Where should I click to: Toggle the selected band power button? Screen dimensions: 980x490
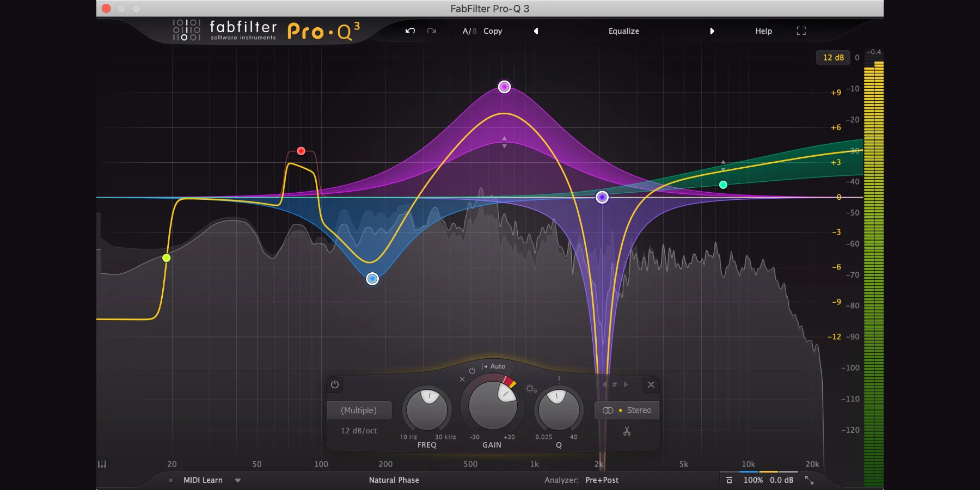click(x=335, y=384)
